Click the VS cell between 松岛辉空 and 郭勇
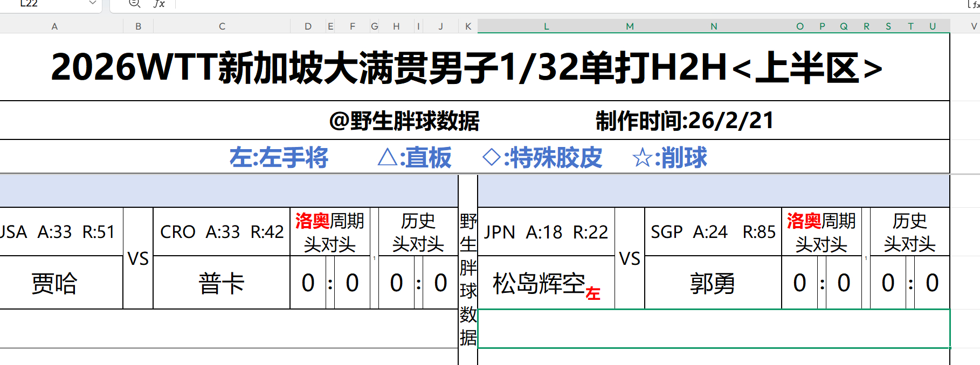The height and width of the screenshot is (365, 980). click(x=630, y=258)
